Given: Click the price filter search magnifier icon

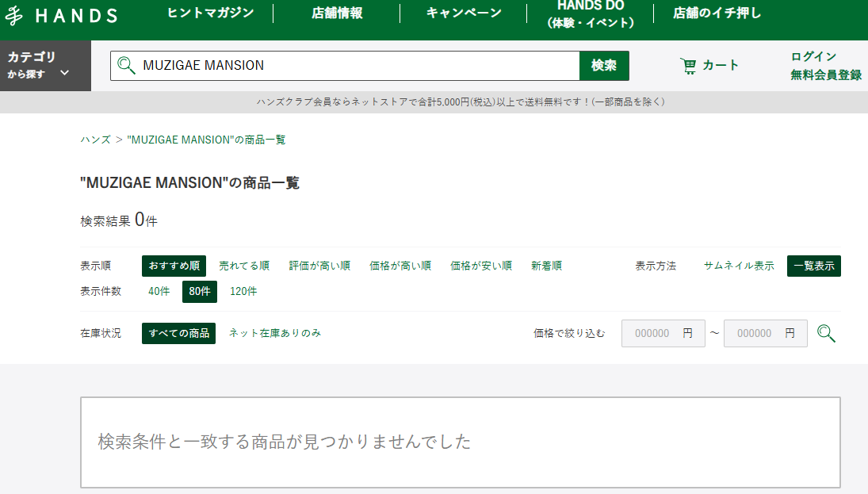Looking at the screenshot, I should pyautogui.click(x=826, y=333).
